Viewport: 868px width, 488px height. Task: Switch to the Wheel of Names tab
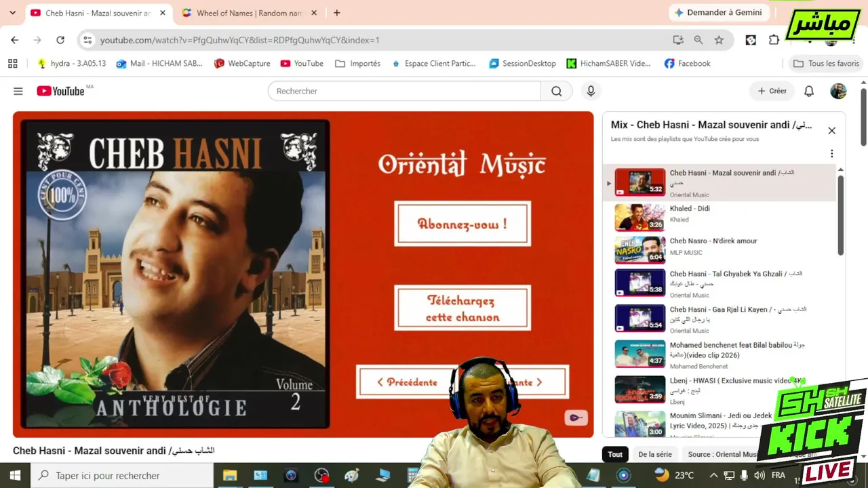pyautogui.click(x=249, y=13)
